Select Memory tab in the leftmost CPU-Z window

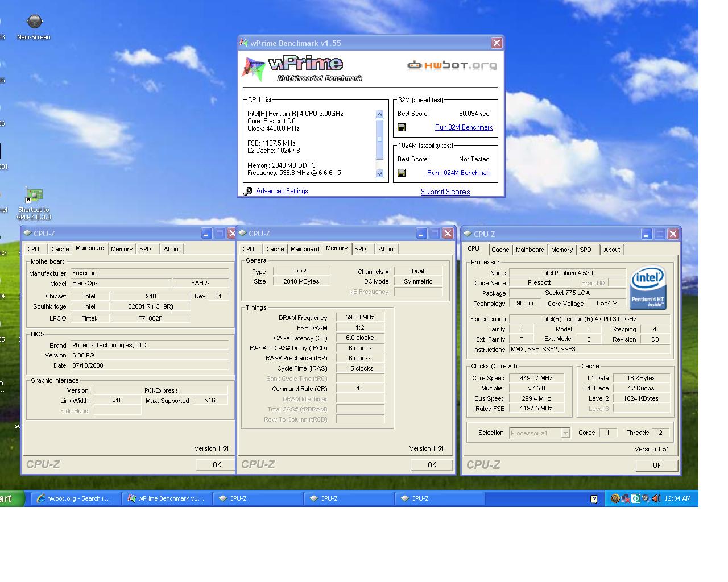point(122,250)
